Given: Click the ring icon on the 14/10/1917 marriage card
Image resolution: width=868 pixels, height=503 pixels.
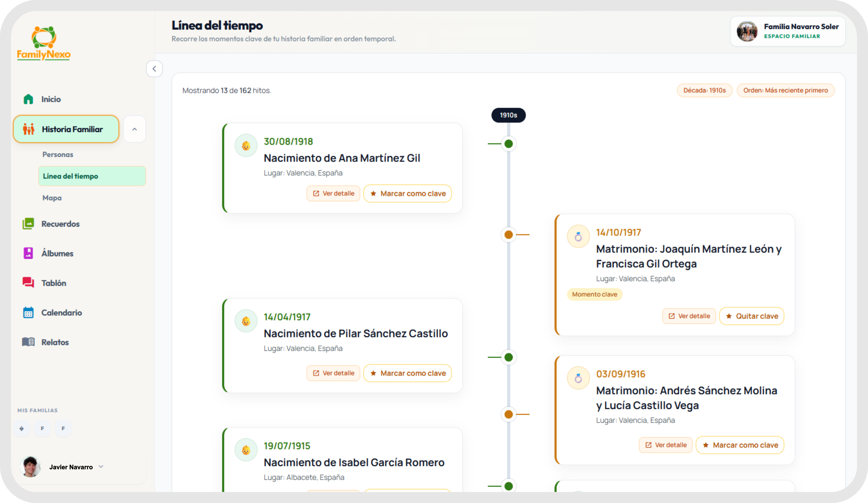Looking at the screenshot, I should [x=578, y=237].
